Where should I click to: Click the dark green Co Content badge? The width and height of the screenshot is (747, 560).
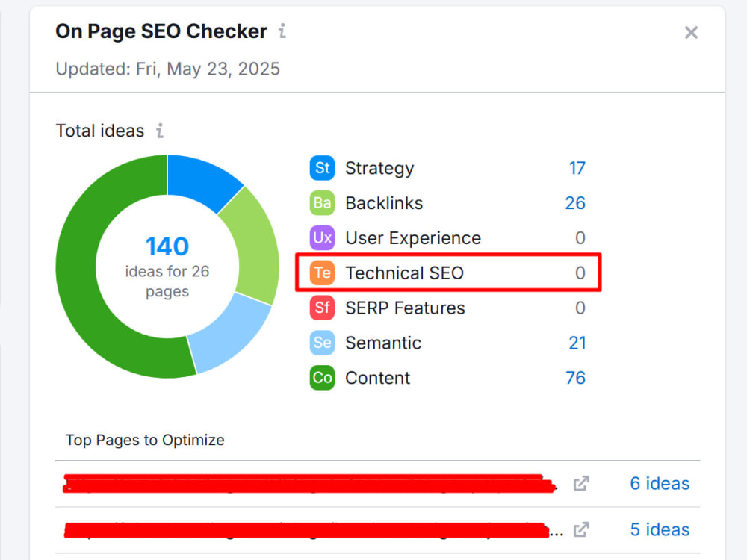point(322,378)
